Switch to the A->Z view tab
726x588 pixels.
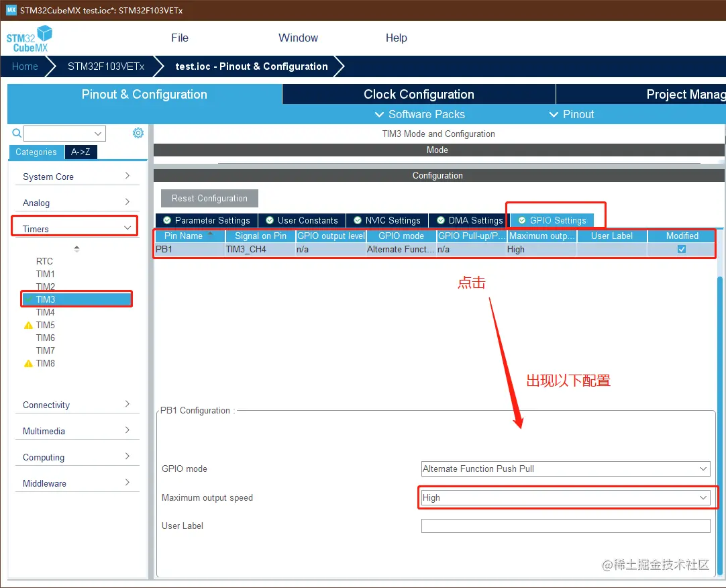[x=81, y=152]
